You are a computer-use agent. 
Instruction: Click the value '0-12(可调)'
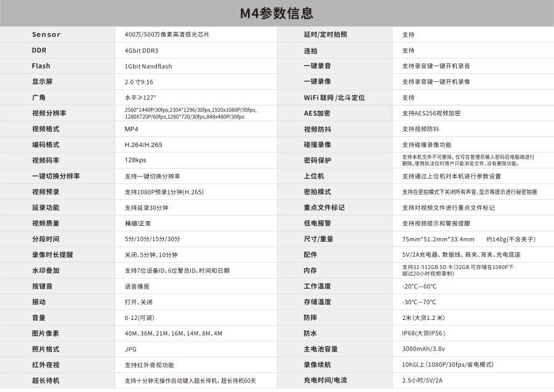139,318
